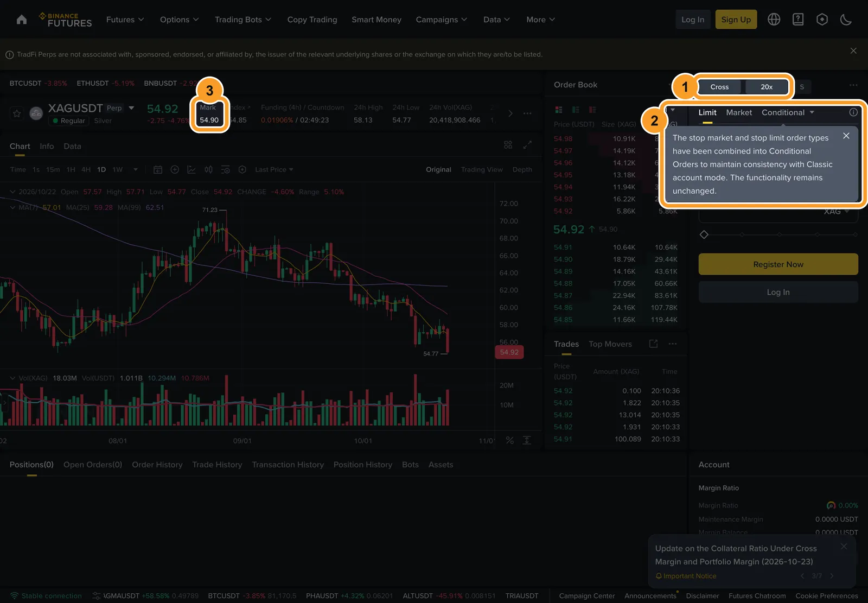Open the Copy Trading link
The width and height of the screenshot is (868, 603).
(x=312, y=20)
